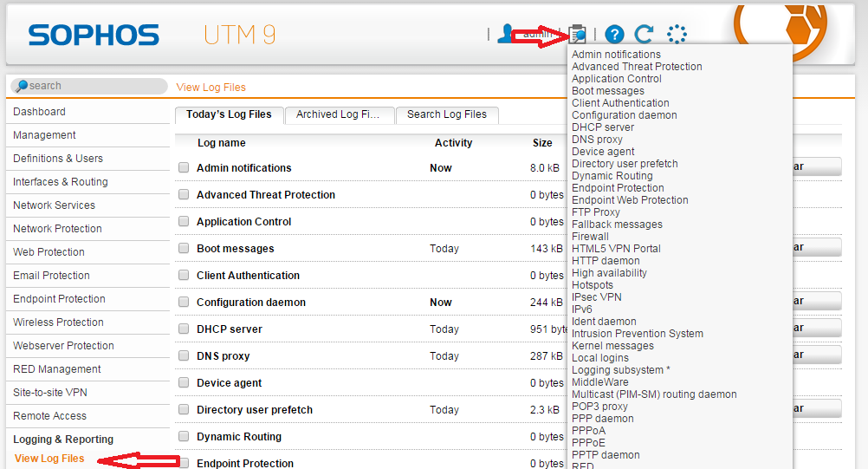Choose HTTP daemon in live log dropdown
This screenshot has height=469, width=868.
pyautogui.click(x=606, y=261)
